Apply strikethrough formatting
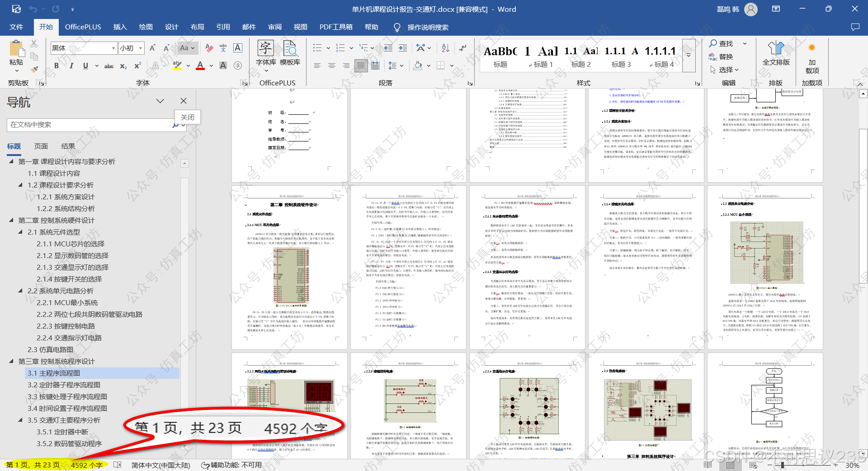 [109, 66]
